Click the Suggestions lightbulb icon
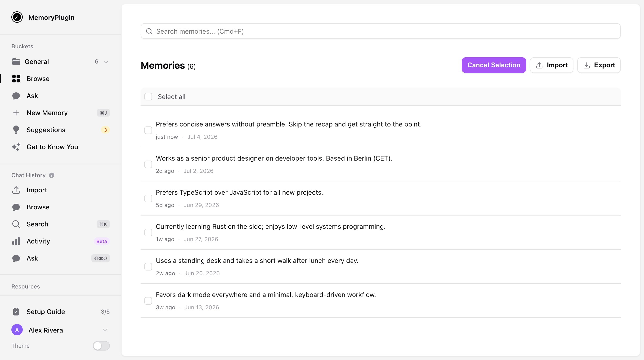 click(x=16, y=130)
